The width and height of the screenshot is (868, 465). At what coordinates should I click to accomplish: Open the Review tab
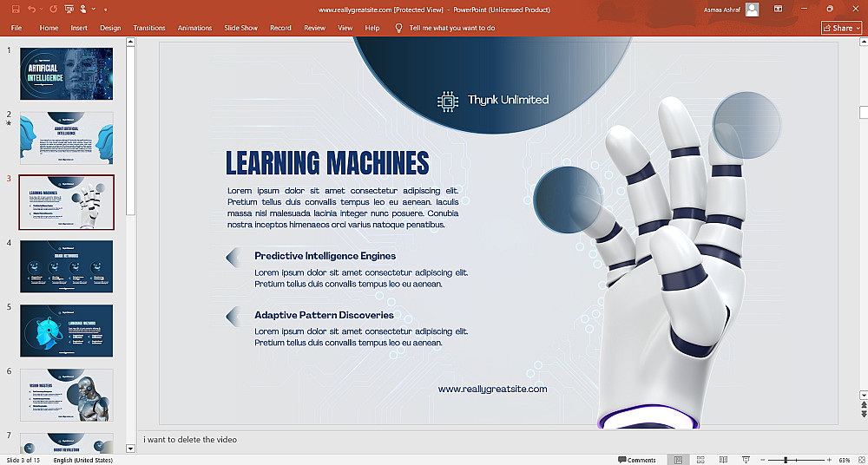[314, 28]
